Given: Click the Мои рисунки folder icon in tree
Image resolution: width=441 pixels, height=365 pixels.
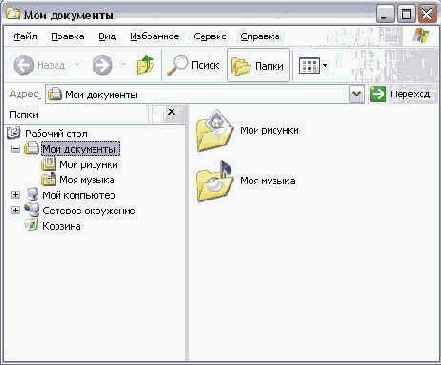Looking at the screenshot, I should (x=48, y=163).
